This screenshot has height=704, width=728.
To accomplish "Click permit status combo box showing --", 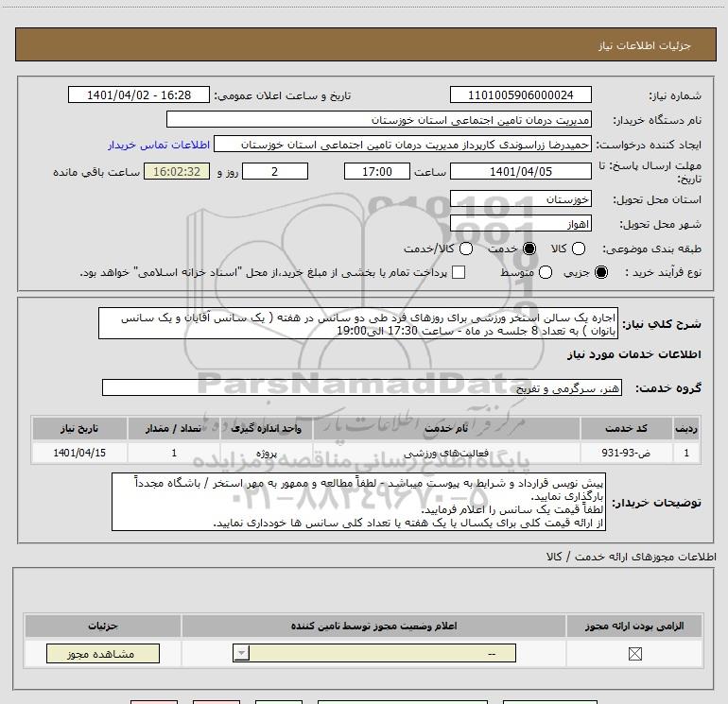I will pyautogui.click(x=374, y=653).
